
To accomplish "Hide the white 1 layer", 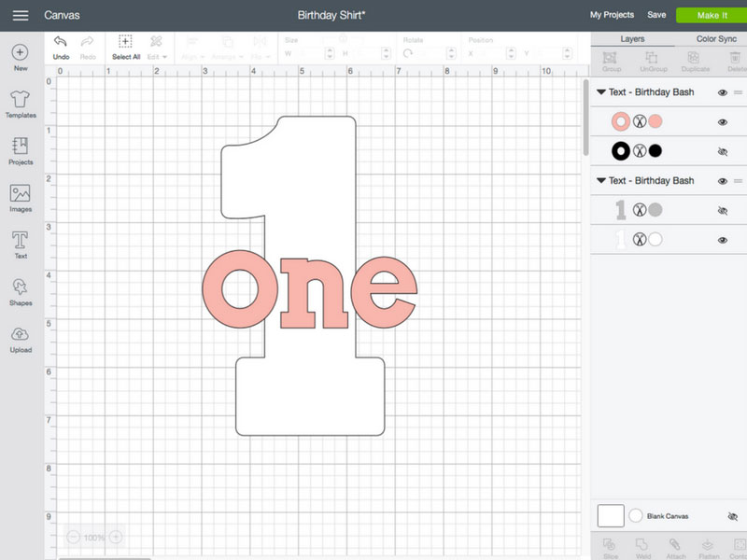I will pos(722,240).
